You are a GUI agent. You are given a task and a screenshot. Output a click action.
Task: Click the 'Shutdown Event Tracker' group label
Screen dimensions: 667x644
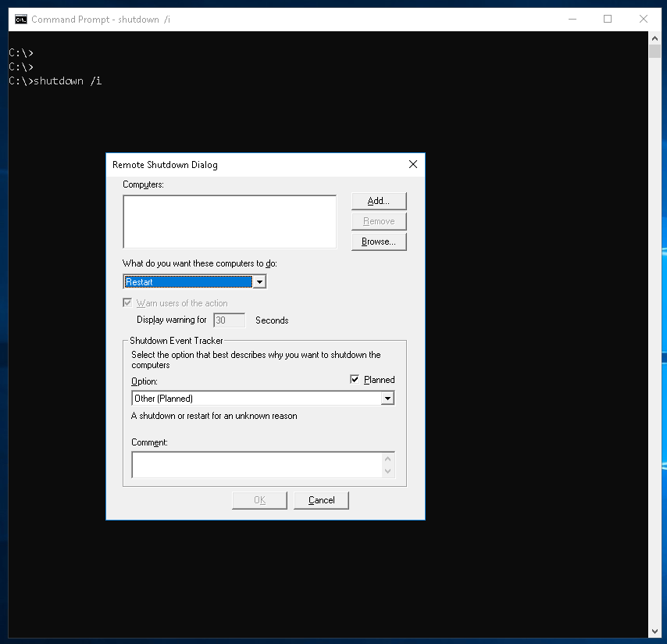(176, 341)
